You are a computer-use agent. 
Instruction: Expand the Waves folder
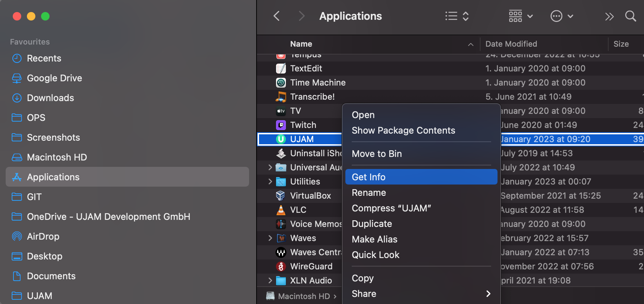click(x=270, y=238)
